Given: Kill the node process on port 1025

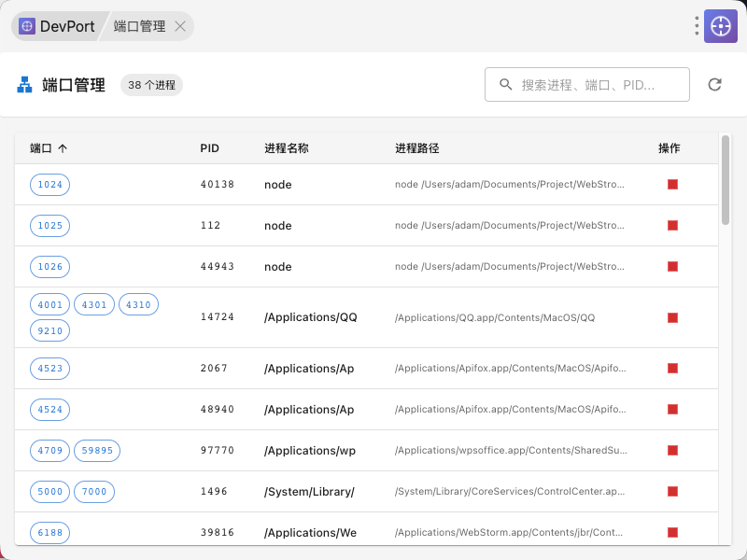Looking at the screenshot, I should 672,226.
